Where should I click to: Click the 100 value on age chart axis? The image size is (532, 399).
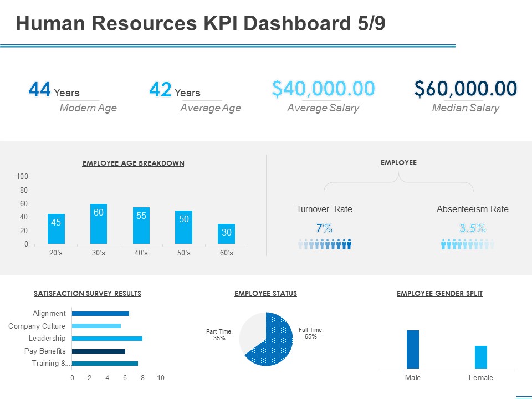click(x=22, y=176)
